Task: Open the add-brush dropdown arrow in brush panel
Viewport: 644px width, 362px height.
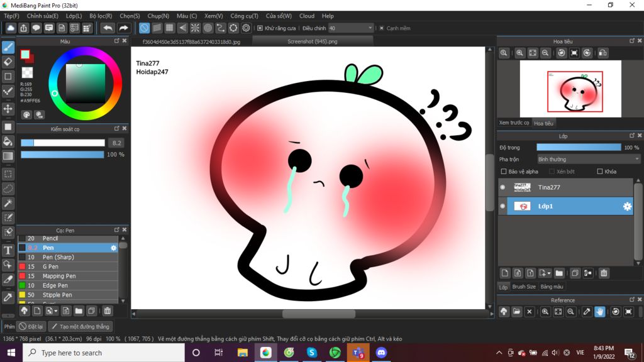Action: point(56,311)
